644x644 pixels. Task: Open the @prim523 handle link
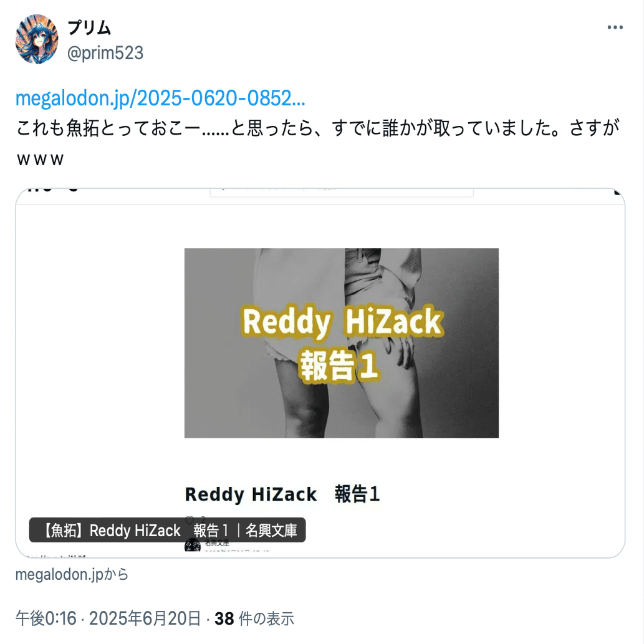click(x=105, y=53)
